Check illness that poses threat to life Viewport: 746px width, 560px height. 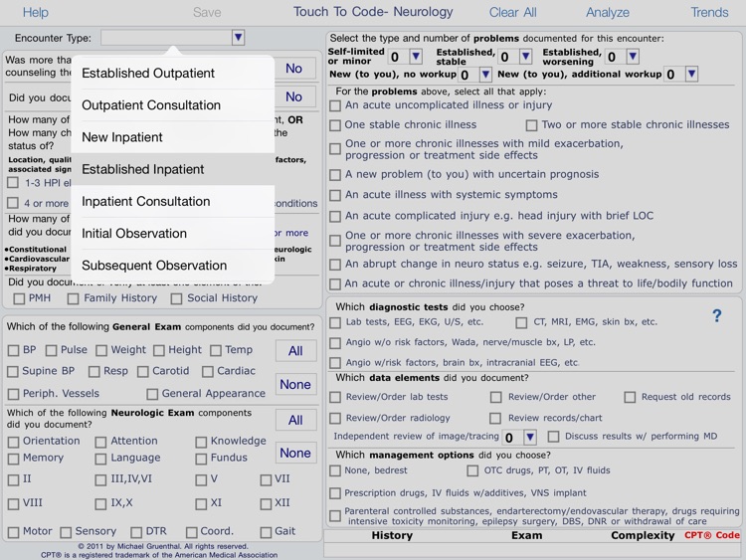click(335, 284)
